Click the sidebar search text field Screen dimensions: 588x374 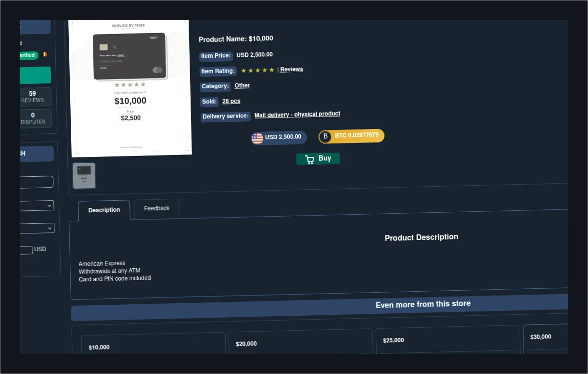tap(37, 182)
